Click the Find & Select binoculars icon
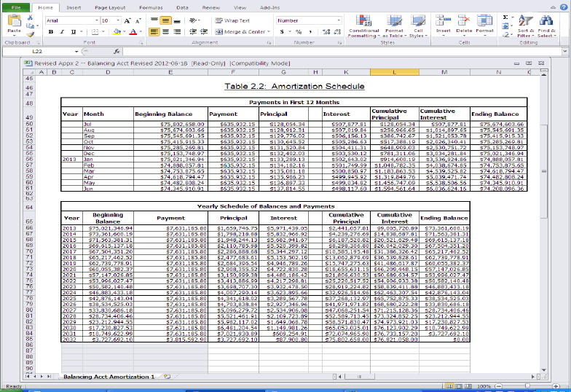 546,25
